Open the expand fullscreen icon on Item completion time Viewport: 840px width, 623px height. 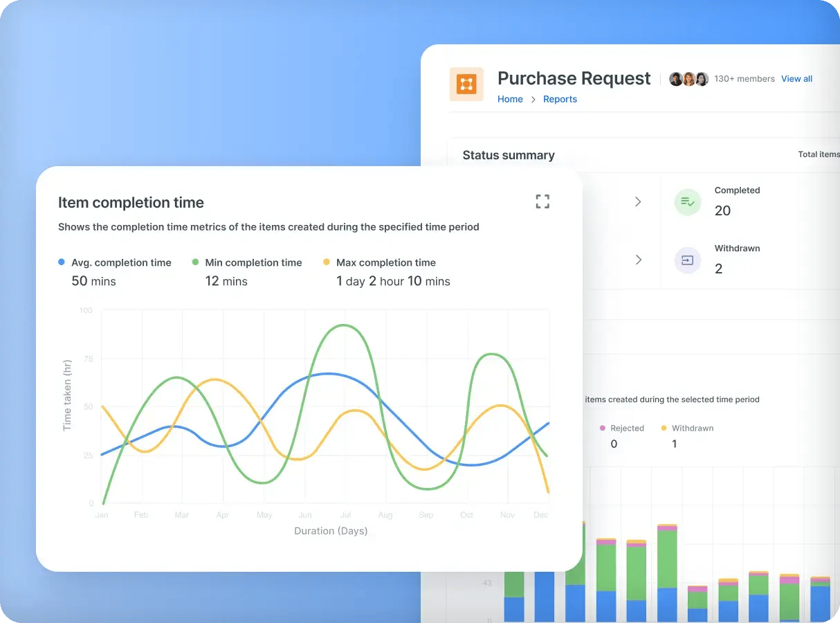(x=542, y=201)
